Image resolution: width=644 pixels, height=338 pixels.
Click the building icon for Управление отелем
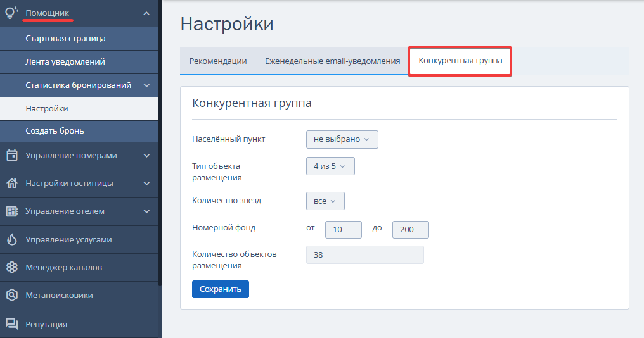[12, 211]
